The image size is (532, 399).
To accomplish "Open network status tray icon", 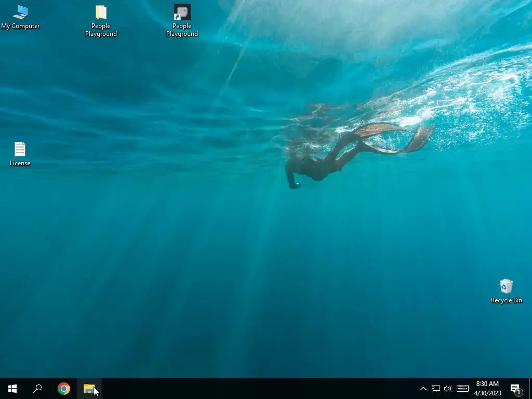I will tap(436, 389).
